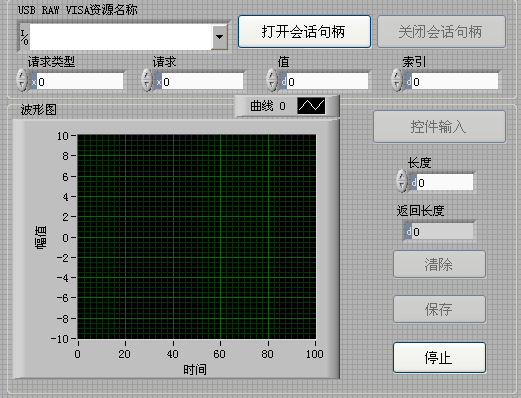Click the 关闭会话句柄 button
Image resolution: width=521 pixels, height=398 pixels.
pos(441,32)
